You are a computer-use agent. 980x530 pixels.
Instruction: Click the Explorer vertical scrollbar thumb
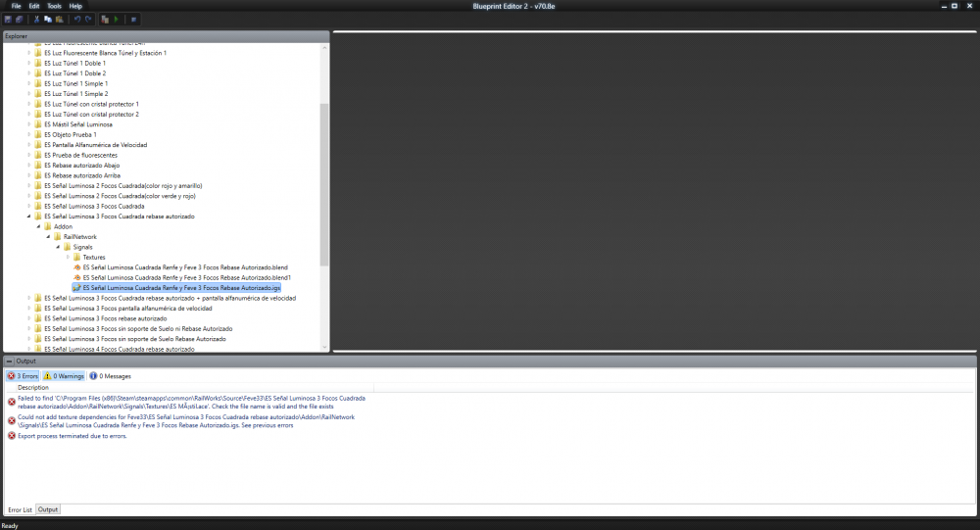click(323, 184)
